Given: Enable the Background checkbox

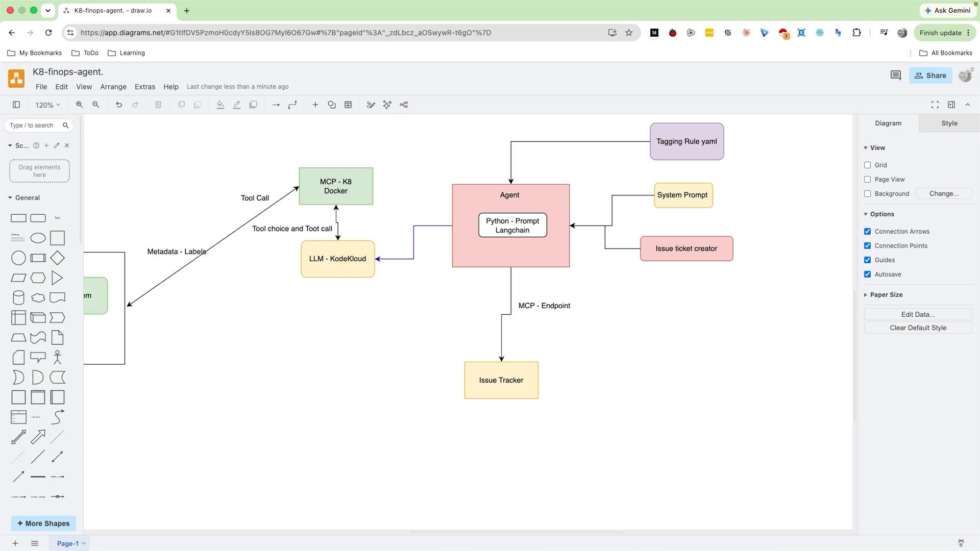Looking at the screenshot, I should [x=867, y=194].
